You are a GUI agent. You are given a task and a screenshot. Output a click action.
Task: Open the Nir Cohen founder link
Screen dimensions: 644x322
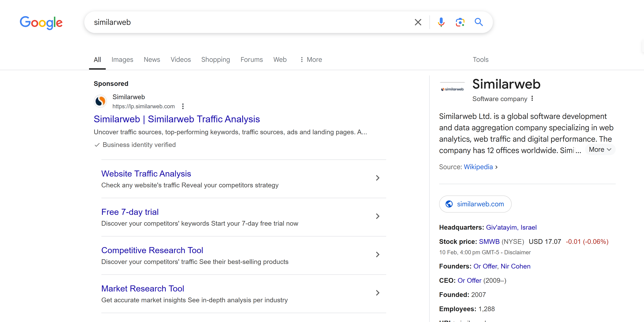tap(515, 266)
